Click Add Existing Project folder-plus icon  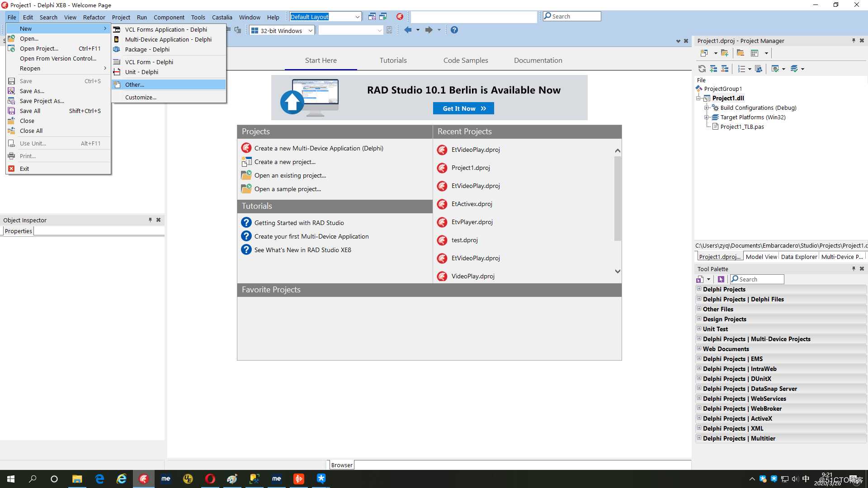[725, 53]
